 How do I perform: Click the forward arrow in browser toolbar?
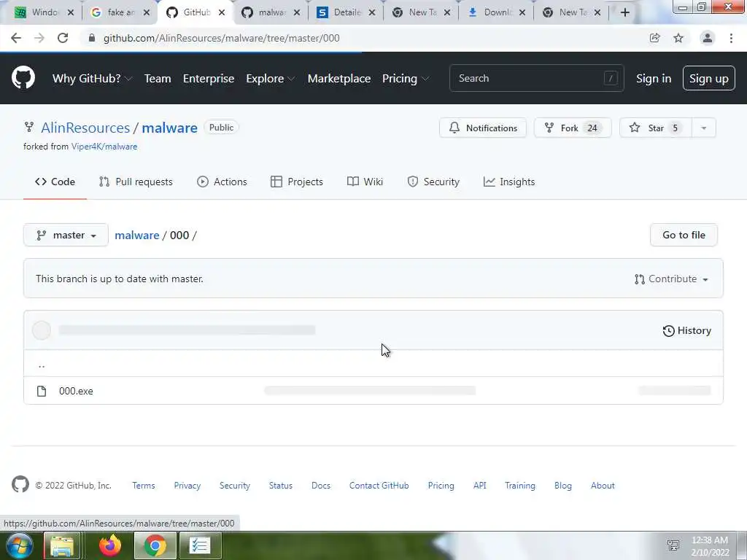pos(39,38)
